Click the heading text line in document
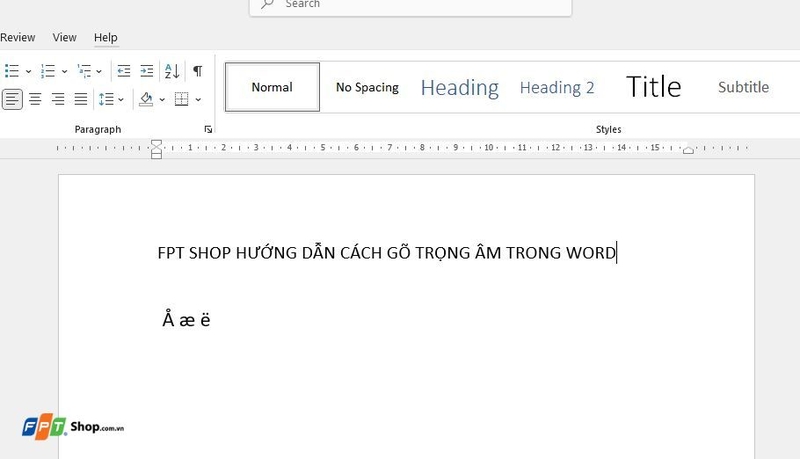Viewport: 800px width, 459px height. click(x=387, y=252)
